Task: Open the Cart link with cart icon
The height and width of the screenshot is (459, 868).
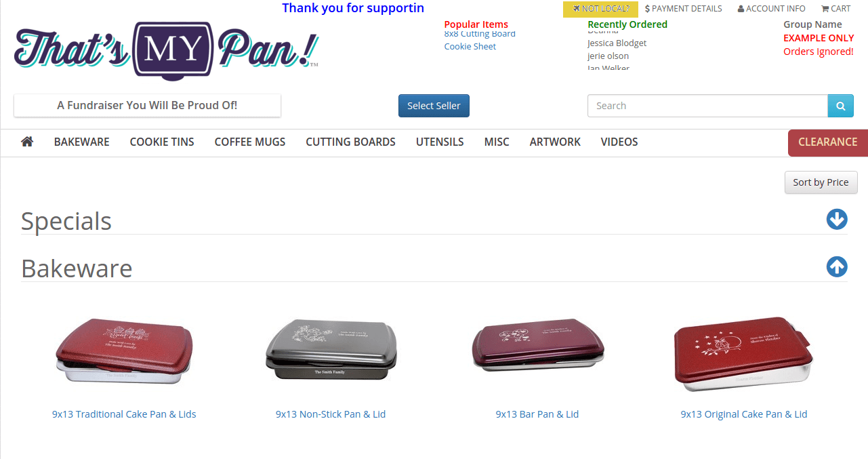Action: [x=835, y=9]
